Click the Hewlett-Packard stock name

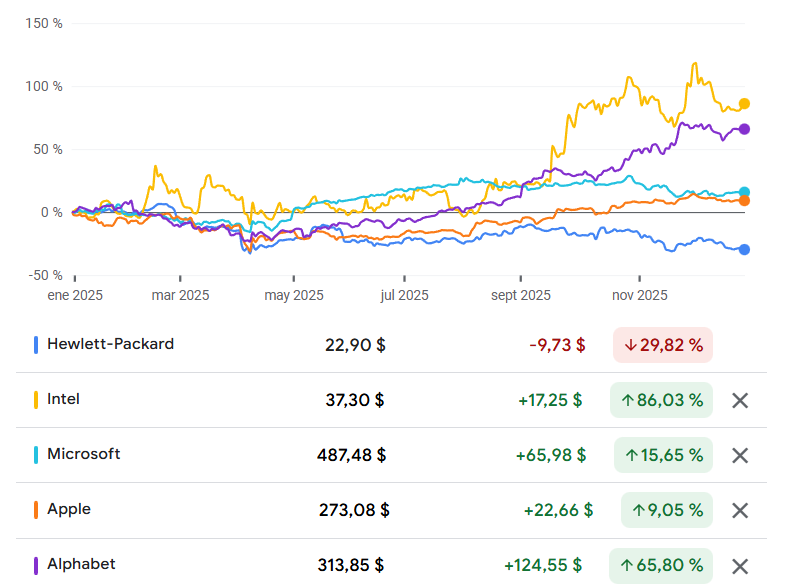click(110, 344)
